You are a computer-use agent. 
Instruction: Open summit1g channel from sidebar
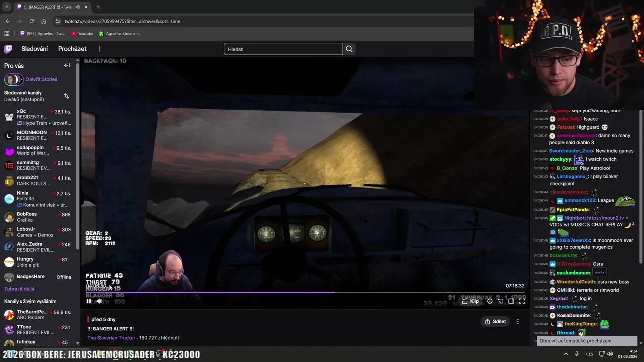38,165
